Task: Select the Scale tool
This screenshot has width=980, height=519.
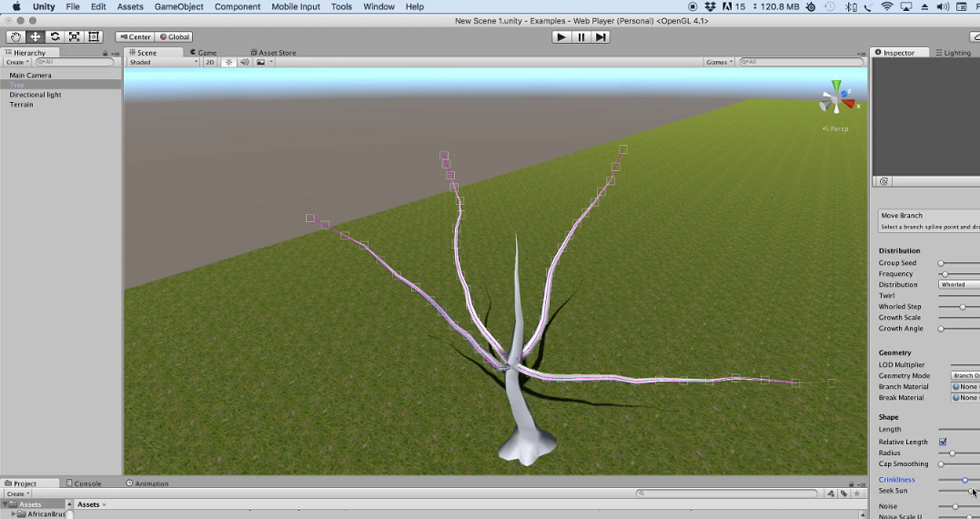Action: [75, 37]
